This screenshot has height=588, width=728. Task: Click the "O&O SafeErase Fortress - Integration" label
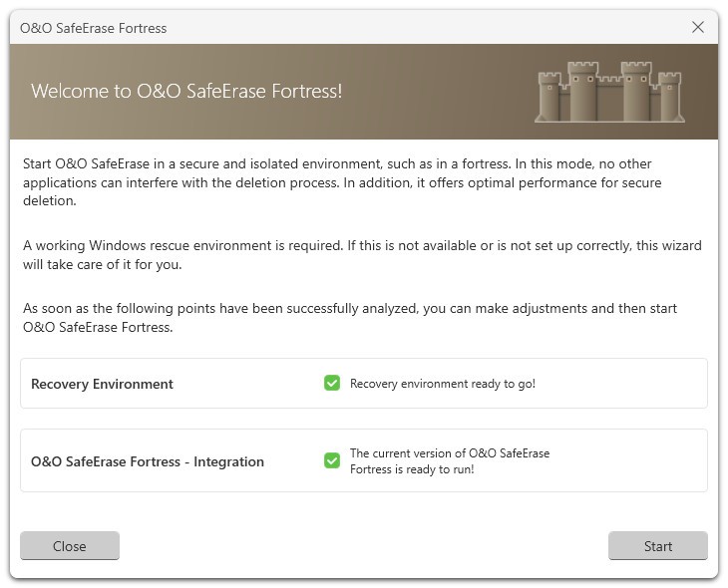tap(148, 461)
